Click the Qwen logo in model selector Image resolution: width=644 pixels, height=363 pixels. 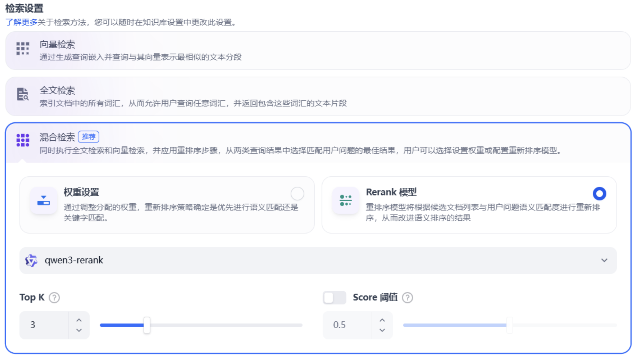[31, 260]
